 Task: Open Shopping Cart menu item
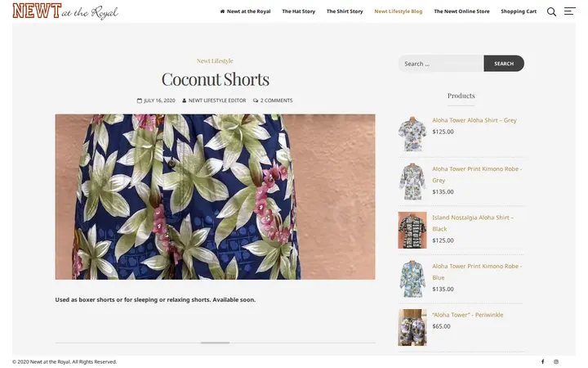point(519,11)
